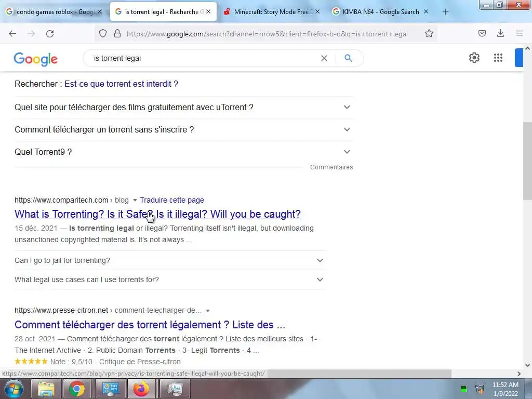532x399 pixels.
Task: Go back with the browser back arrow
Action: click(x=12, y=34)
